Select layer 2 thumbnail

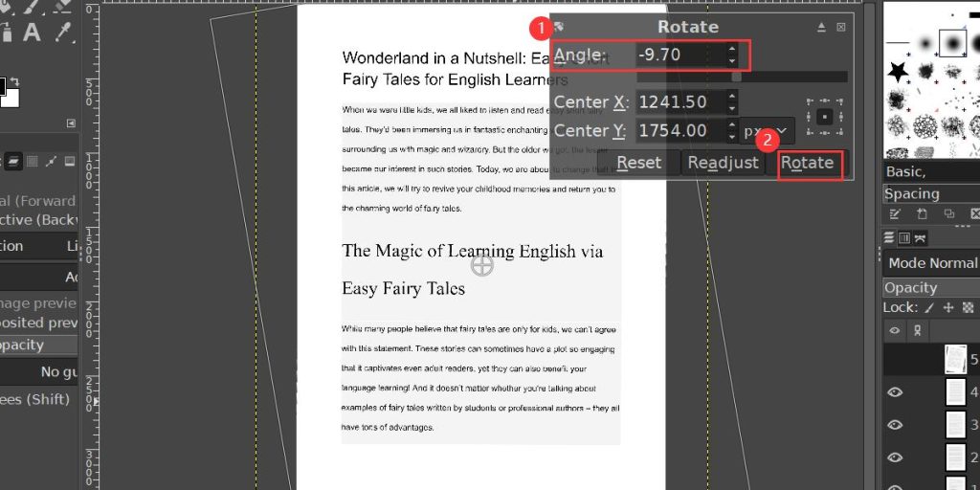point(956,457)
